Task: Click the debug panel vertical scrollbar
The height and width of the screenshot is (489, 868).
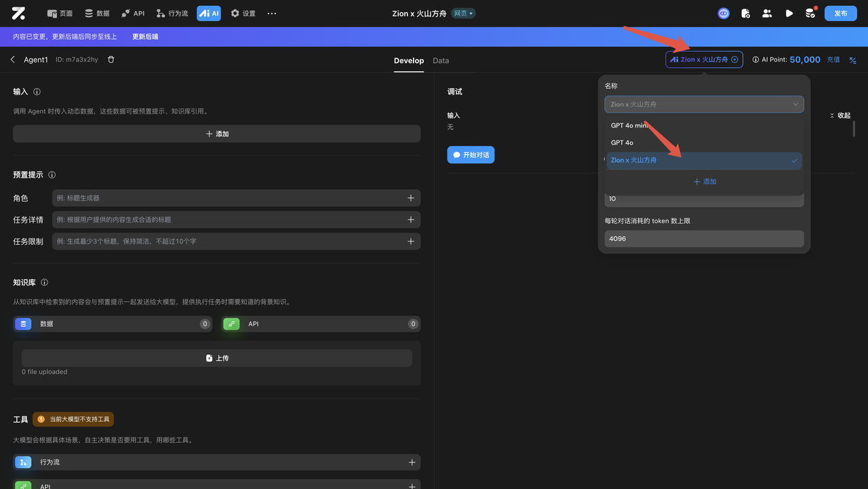Action: [854, 129]
